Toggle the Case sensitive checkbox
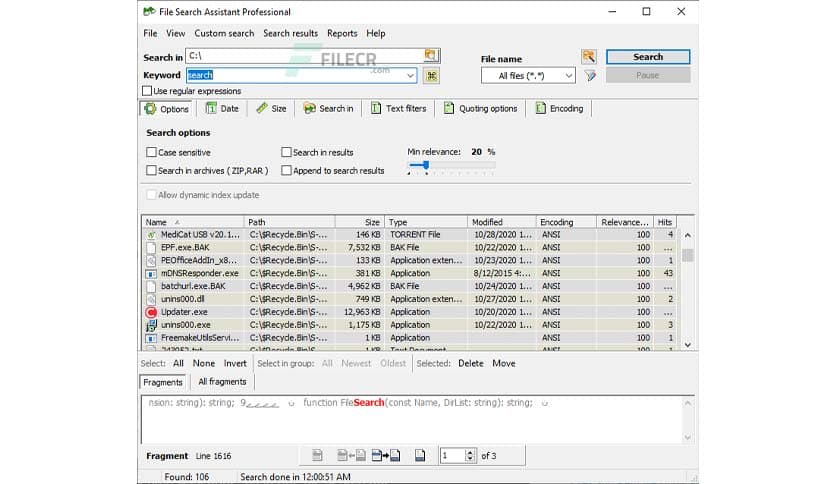The image size is (836, 484). point(151,152)
